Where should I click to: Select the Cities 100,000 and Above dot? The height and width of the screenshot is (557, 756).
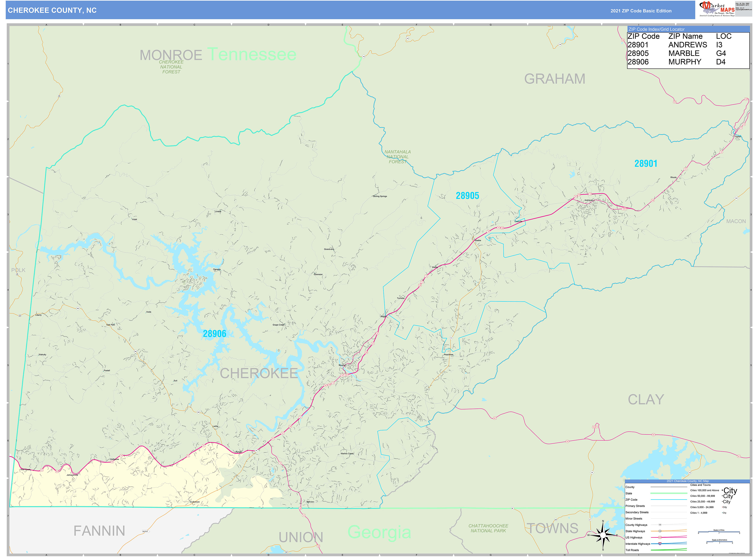[722, 491]
